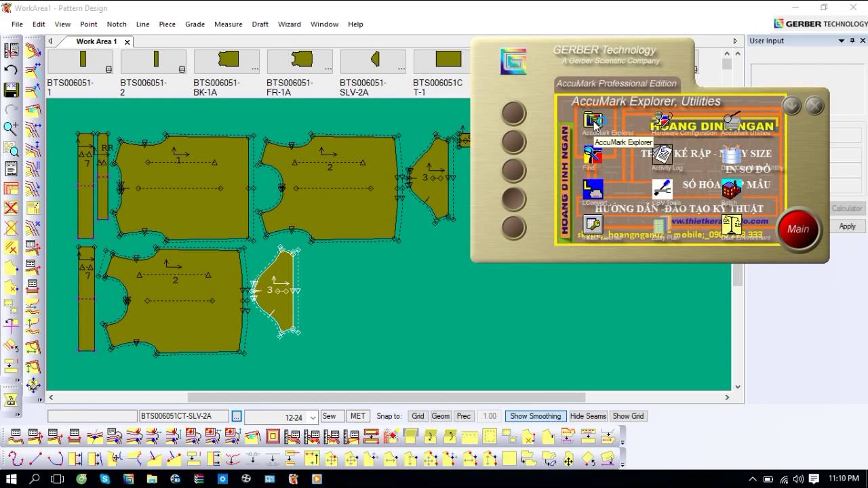868x488 pixels.
Task: Toggle Snap to Grid
Action: (418, 416)
